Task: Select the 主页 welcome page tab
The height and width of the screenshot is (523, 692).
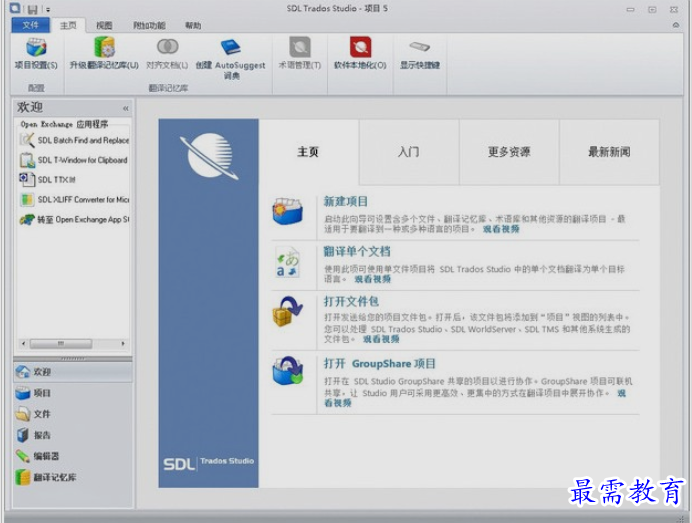Action: pos(308,152)
